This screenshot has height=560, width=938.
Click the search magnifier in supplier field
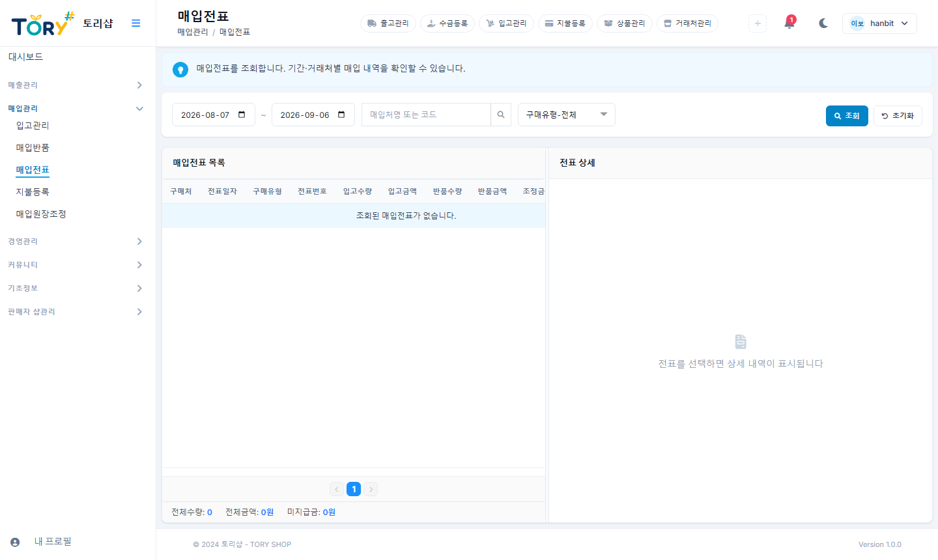click(501, 115)
